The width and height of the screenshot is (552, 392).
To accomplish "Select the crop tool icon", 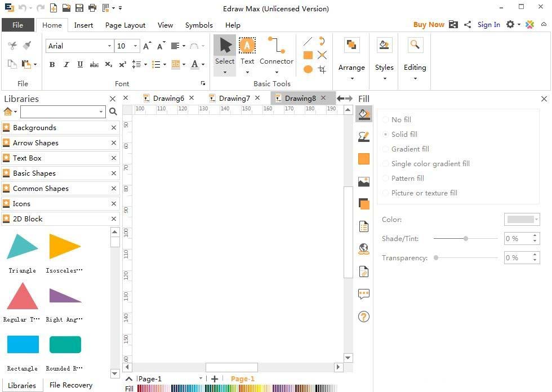I will click(322, 69).
